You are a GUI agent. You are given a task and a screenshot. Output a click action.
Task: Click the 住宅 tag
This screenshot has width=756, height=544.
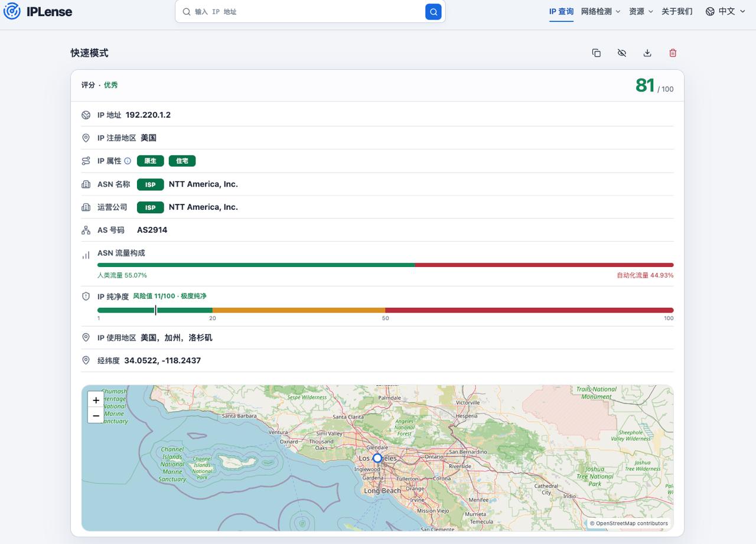coord(182,161)
